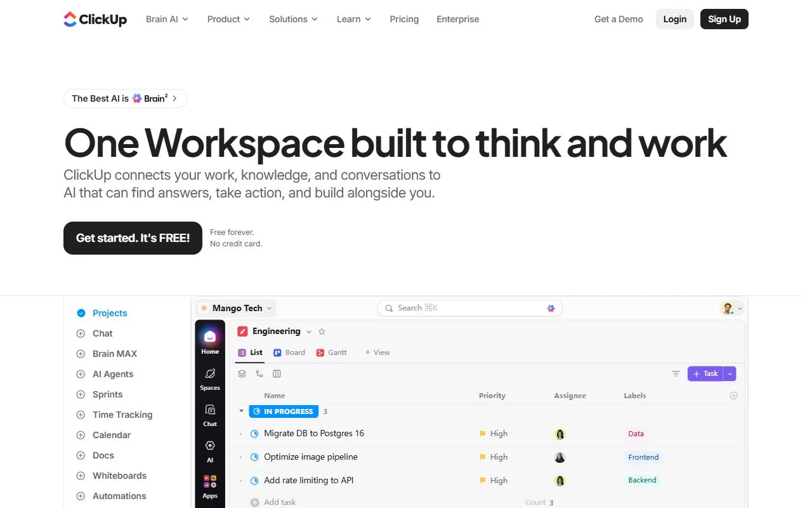Click the columns icon in list toolbar
Screen dimensions: 812x508
click(x=277, y=374)
